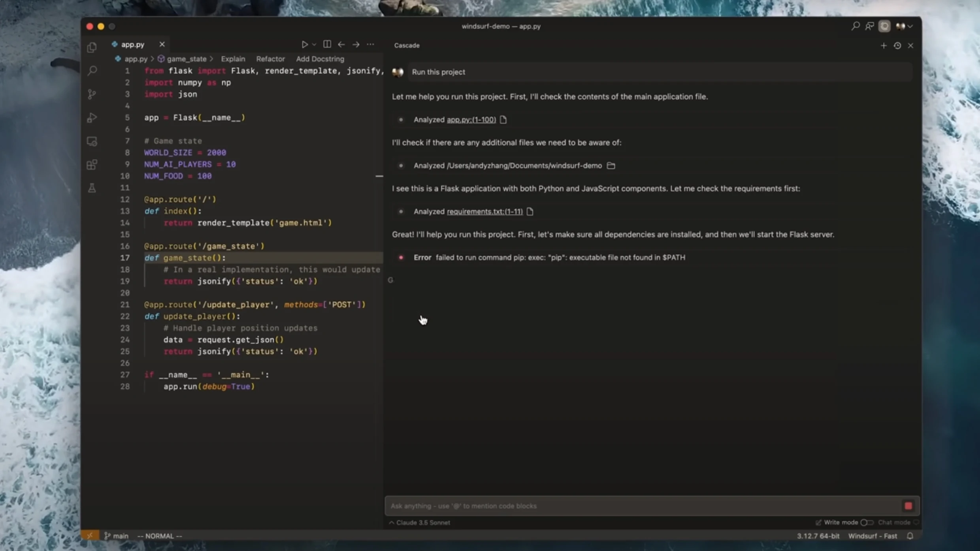Click the Explain code lens action

[x=233, y=59]
